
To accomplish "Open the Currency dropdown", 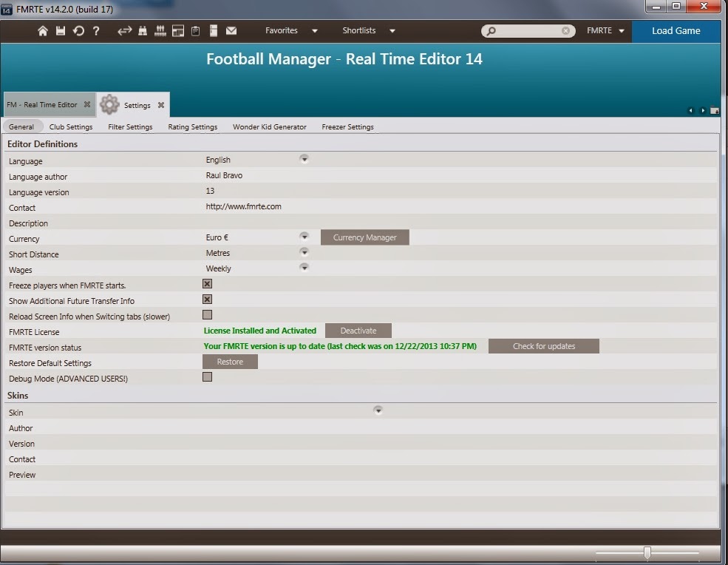I will (x=304, y=237).
